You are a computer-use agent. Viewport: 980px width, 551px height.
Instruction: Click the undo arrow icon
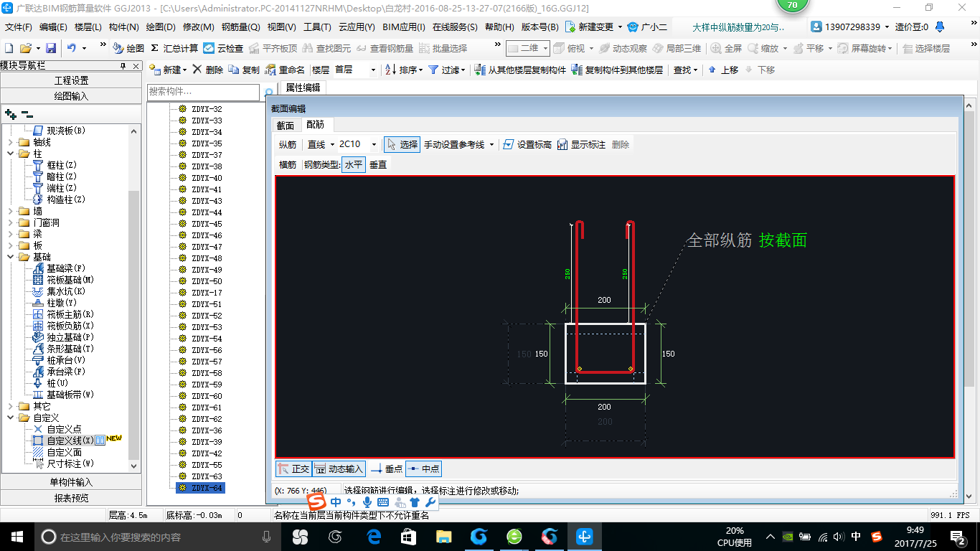(72, 48)
